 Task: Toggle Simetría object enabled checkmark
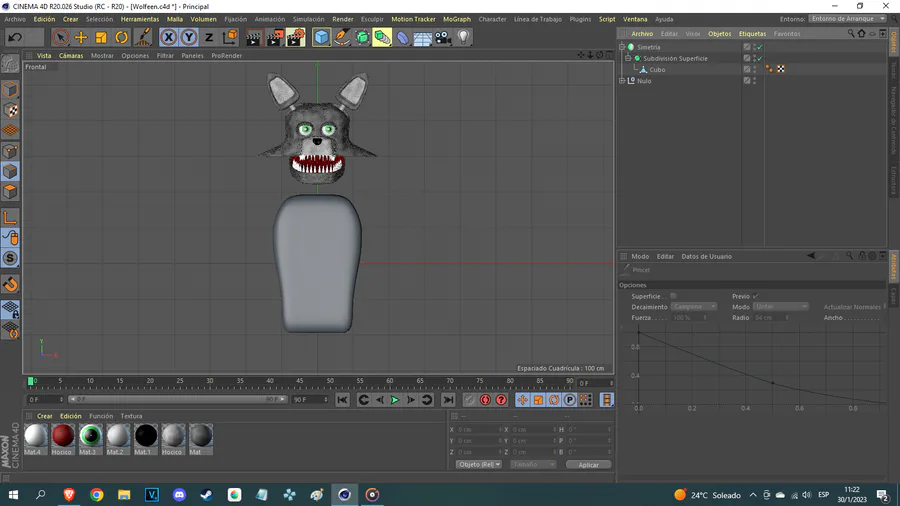click(760, 47)
